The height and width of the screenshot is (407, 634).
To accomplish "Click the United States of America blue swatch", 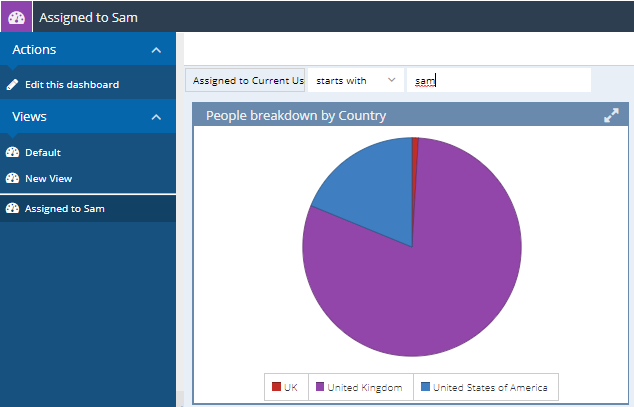I will click(425, 386).
